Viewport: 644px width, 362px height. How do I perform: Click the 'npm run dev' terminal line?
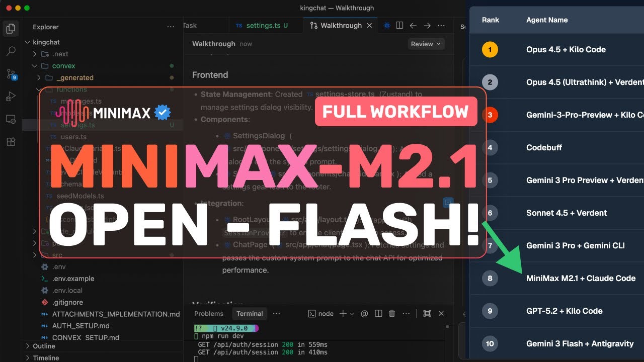[222, 336]
